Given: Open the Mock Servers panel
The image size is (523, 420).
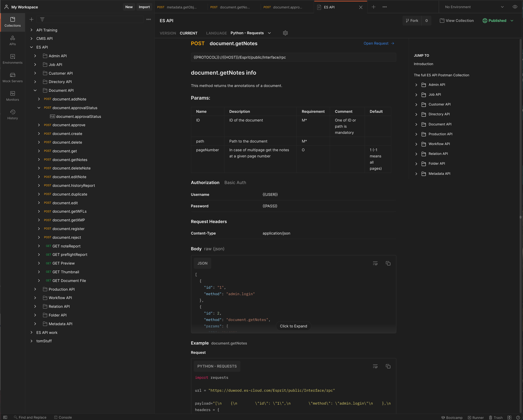Looking at the screenshot, I should (13, 78).
